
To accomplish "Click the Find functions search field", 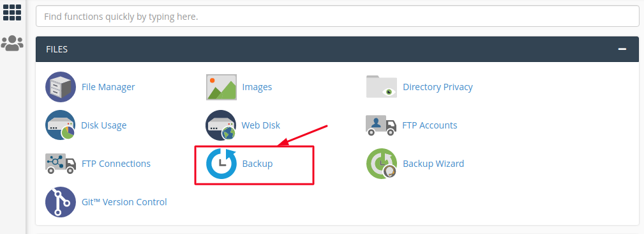I will 337,17.
